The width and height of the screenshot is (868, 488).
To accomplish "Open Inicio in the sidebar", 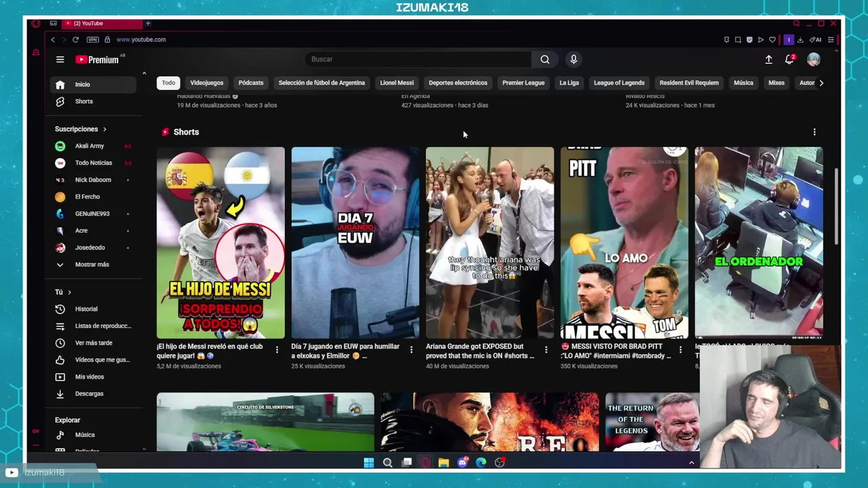I will click(x=93, y=85).
